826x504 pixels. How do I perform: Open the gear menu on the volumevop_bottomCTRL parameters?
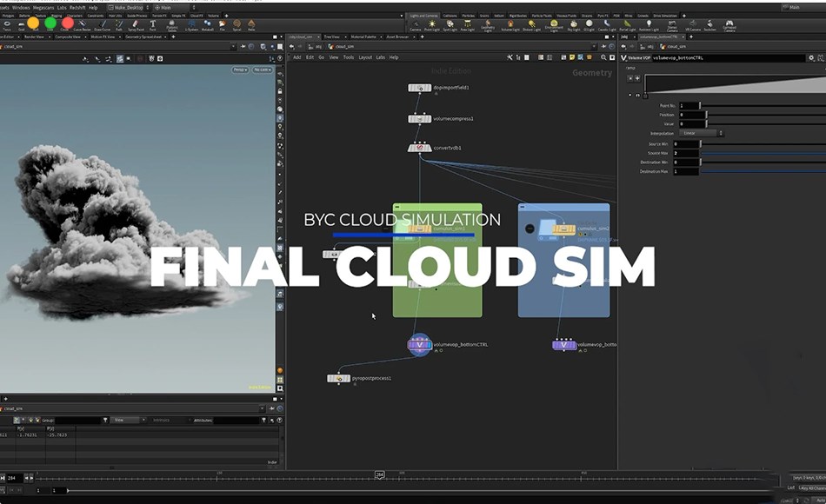[x=811, y=58]
